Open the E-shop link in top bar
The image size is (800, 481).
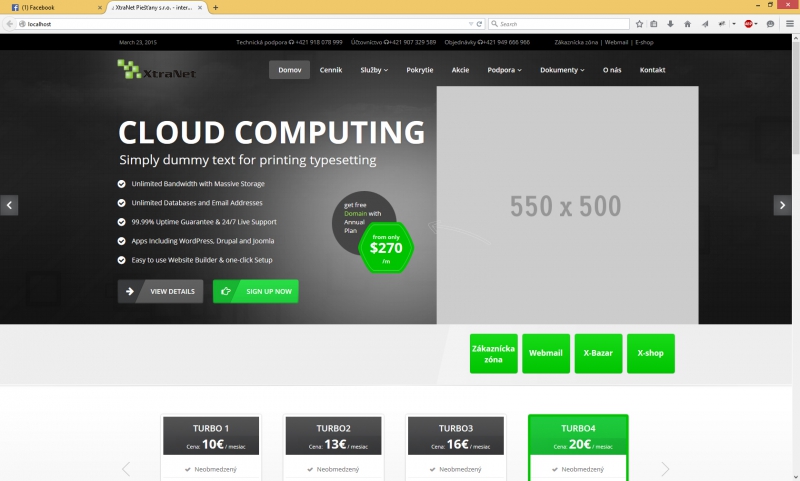pos(644,42)
